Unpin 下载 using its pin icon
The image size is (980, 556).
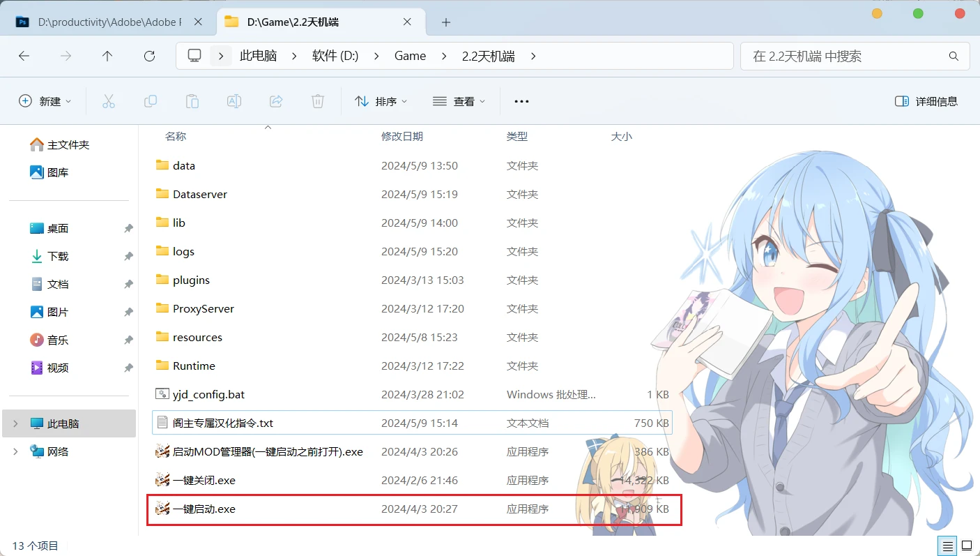128,257
